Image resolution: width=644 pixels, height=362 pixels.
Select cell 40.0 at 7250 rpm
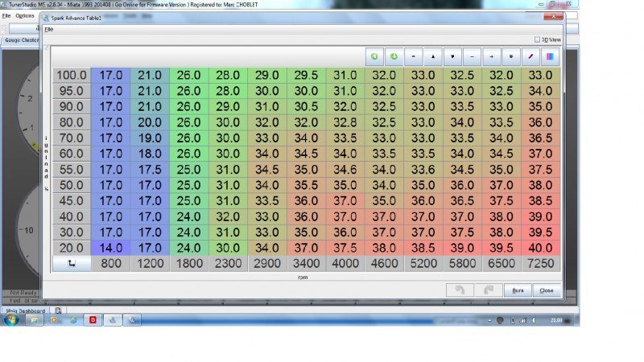pyautogui.click(x=540, y=248)
